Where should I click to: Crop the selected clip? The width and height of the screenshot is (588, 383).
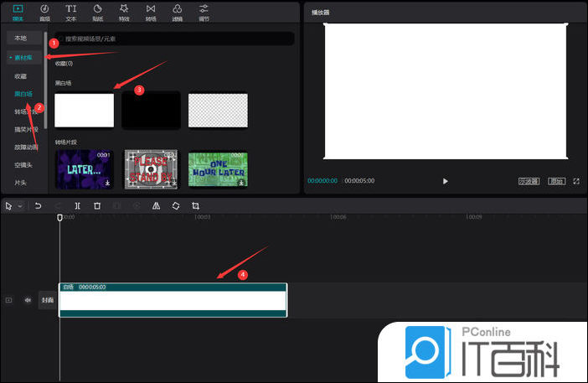195,205
